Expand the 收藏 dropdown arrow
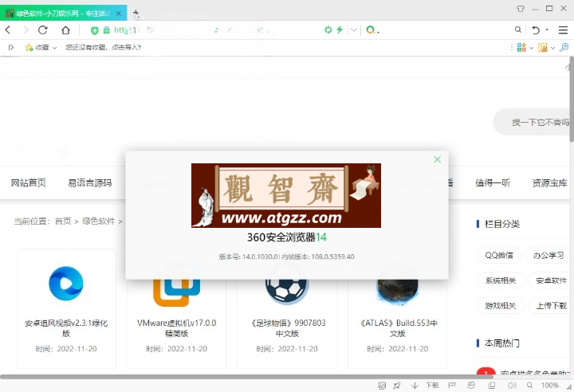 point(54,48)
